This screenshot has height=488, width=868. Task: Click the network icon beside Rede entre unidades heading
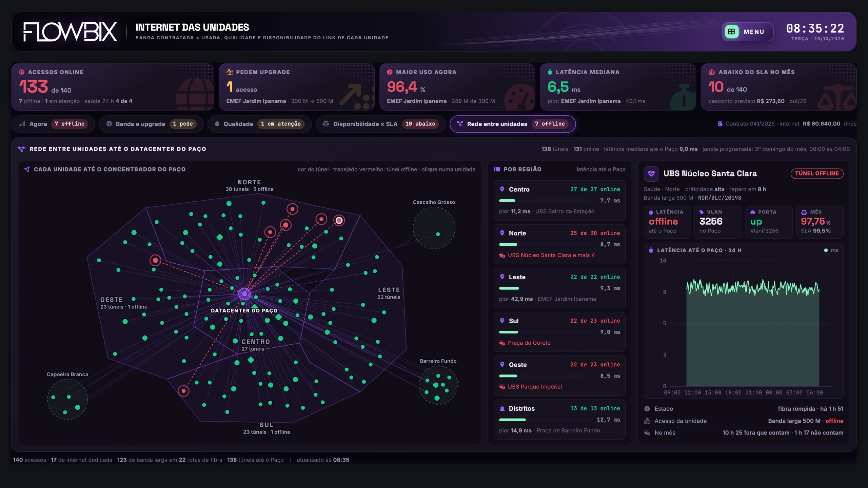21,149
